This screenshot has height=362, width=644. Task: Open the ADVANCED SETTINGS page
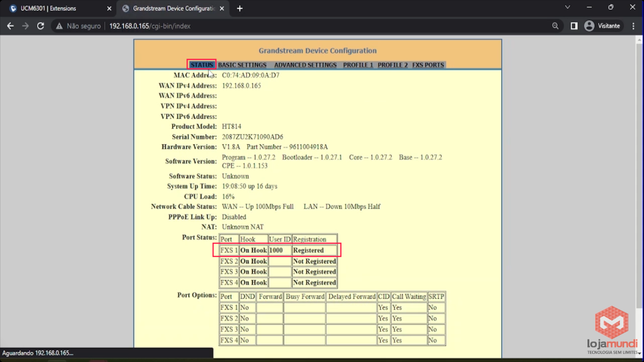click(305, 65)
